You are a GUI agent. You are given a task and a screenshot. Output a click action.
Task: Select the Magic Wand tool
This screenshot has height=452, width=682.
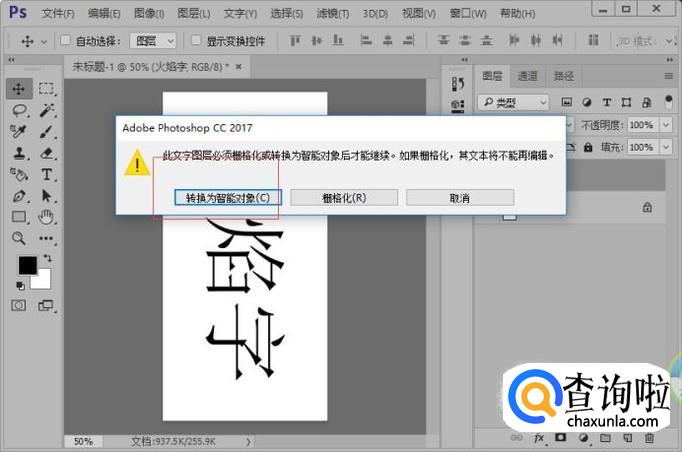(x=46, y=110)
